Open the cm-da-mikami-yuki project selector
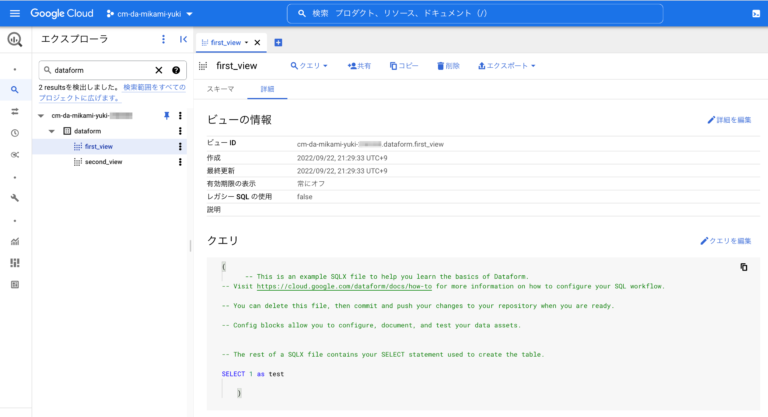This screenshot has height=417, width=768. tap(149, 14)
